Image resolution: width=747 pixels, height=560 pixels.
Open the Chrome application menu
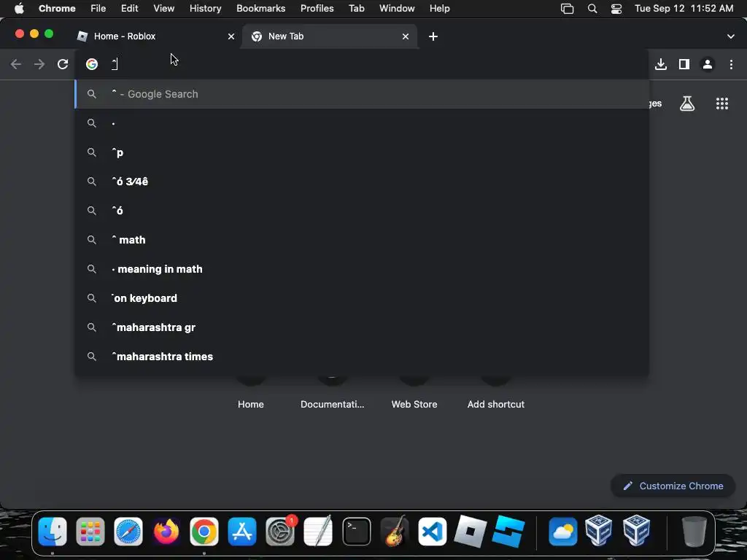coord(57,9)
